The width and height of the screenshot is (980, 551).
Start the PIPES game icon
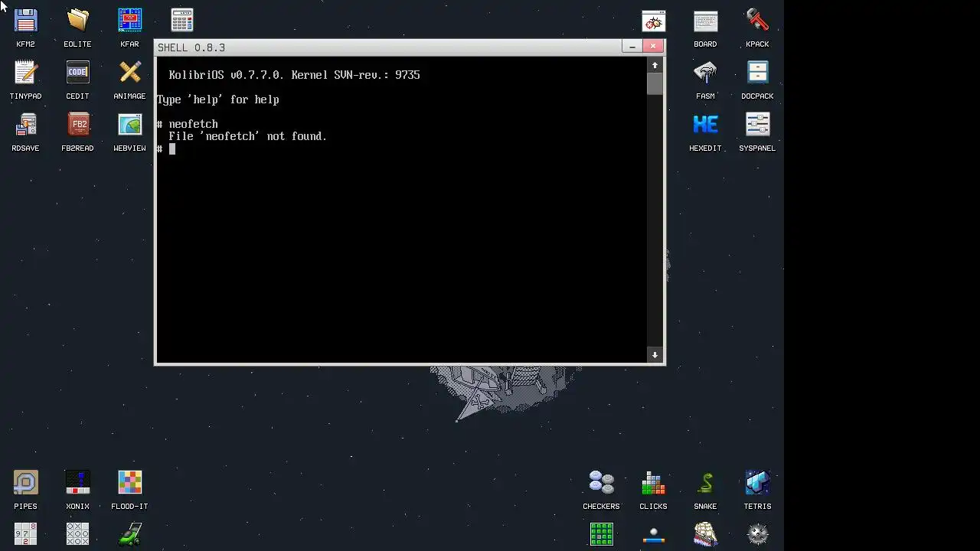coord(25,483)
